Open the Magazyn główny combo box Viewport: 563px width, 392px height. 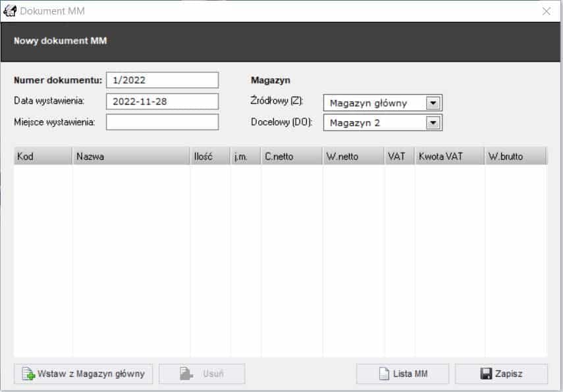tap(375, 103)
